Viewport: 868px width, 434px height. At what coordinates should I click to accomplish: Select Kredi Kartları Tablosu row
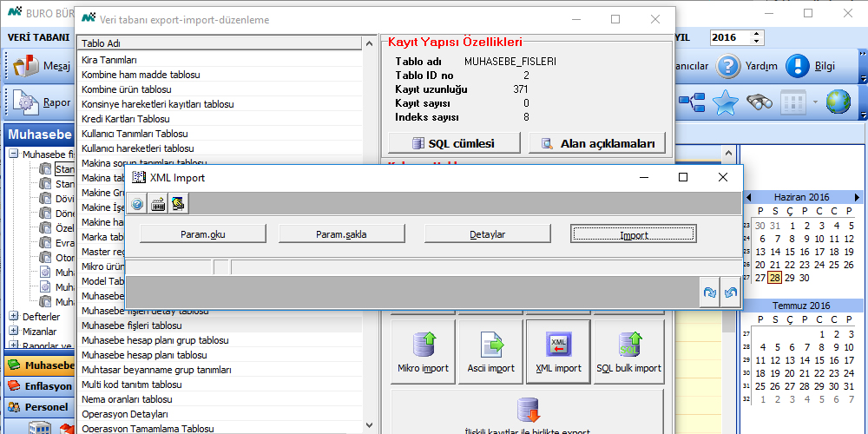pyautogui.click(x=220, y=119)
